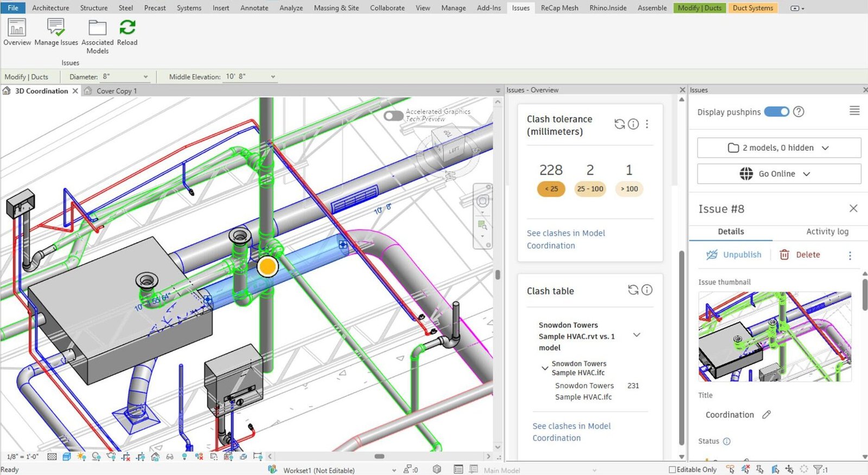The image size is (868, 475).
Task: Show info for the Clash table
Action: click(x=647, y=290)
